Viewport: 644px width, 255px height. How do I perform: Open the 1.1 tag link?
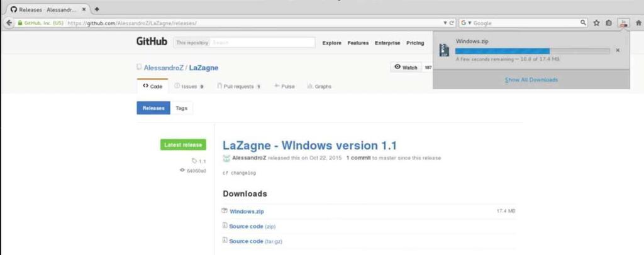tap(199, 161)
